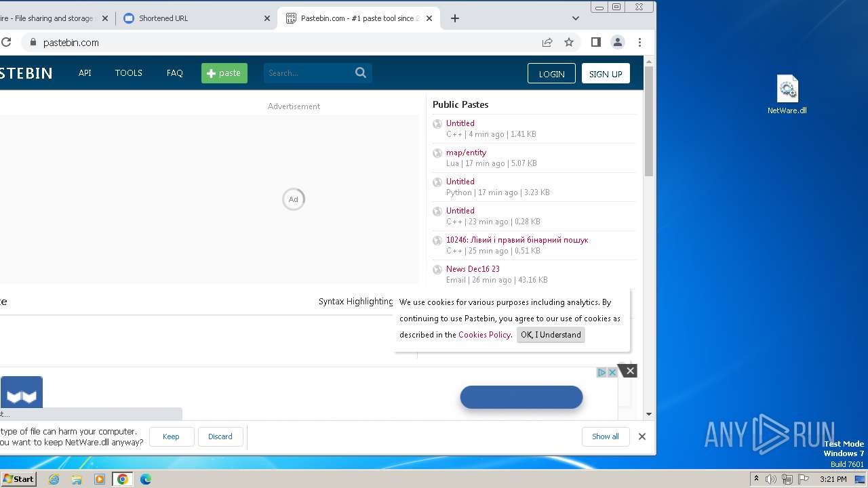This screenshot has width=868, height=488.
Task: Open the Chrome profile avatar icon
Action: click(x=618, y=42)
